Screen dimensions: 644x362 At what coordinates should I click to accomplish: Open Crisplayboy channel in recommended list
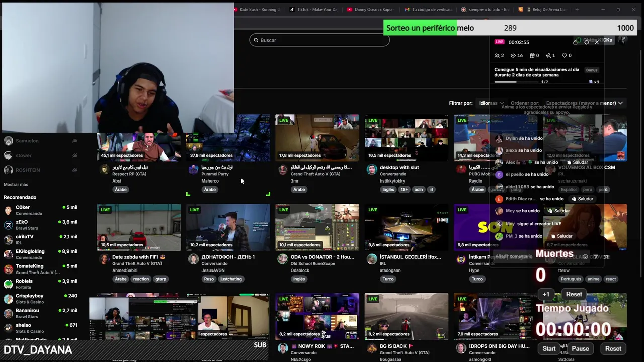click(40, 299)
